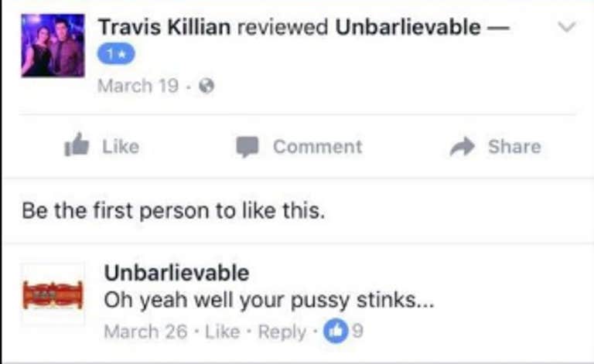Open Unbarlievable page logo thumbnail
Image resolution: width=594 pixels, height=364 pixels.
(53, 294)
